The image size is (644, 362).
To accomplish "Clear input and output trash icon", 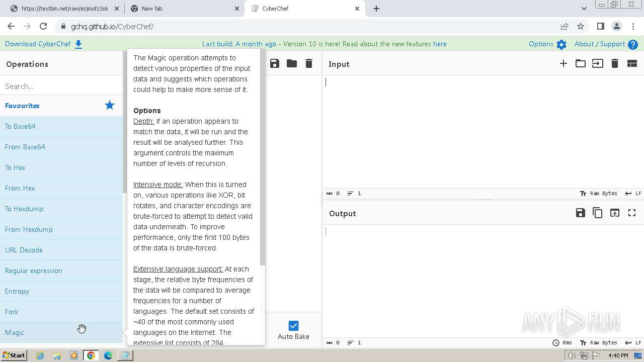I will 615,63.
